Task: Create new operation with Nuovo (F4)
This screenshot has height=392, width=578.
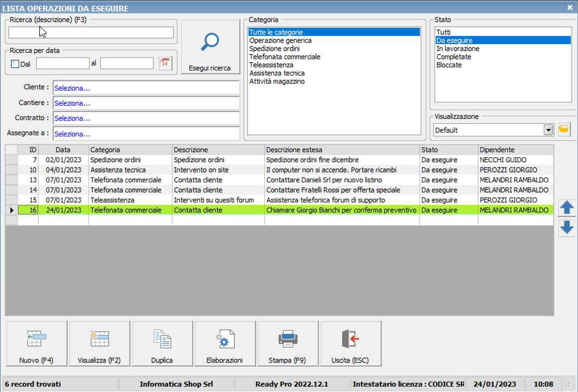Action: (36, 343)
